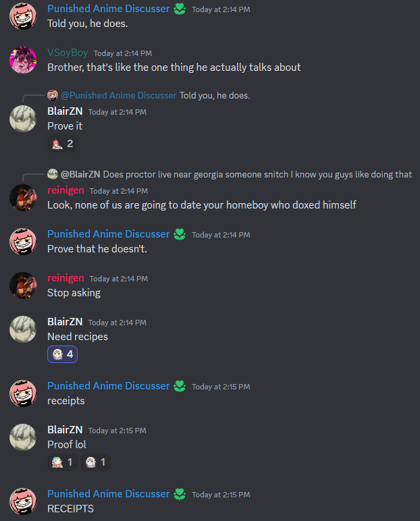
Task: Open the small avatar in the Punished Anime Discusser reply preview
Action: (x=53, y=95)
